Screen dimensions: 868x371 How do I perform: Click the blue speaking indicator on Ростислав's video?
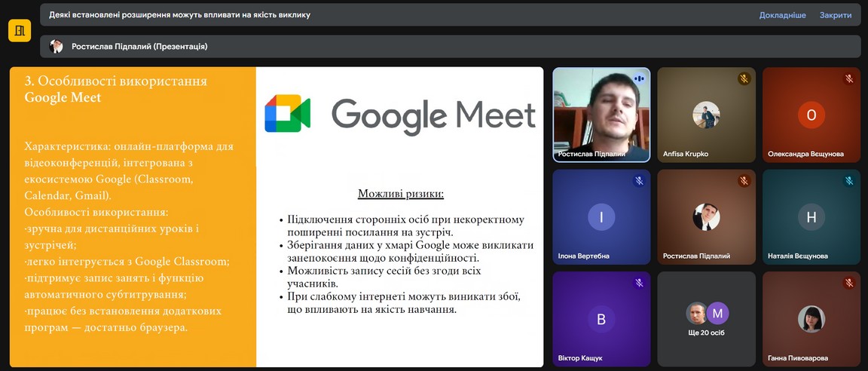[x=639, y=78]
